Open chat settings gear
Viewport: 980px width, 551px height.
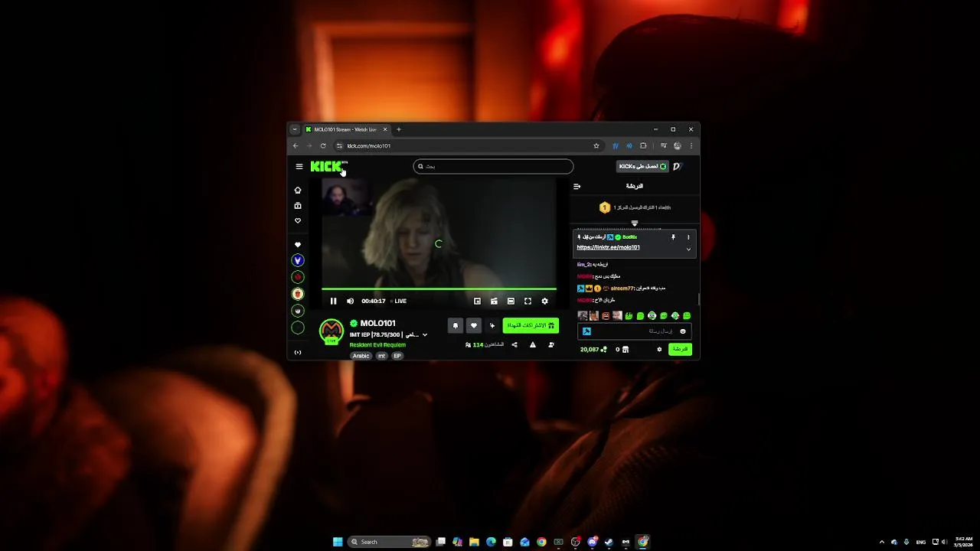(x=659, y=349)
